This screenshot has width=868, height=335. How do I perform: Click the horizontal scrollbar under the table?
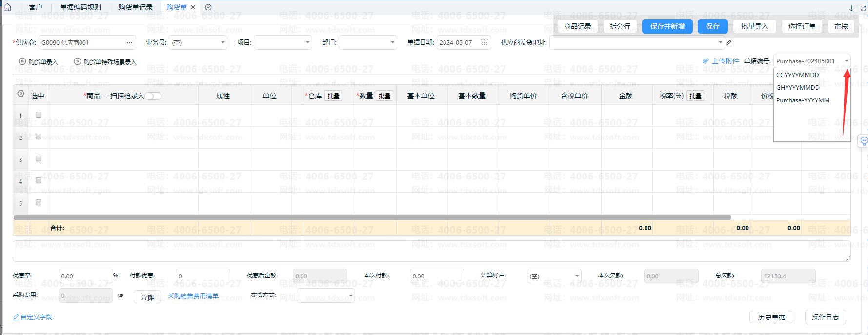click(372, 217)
